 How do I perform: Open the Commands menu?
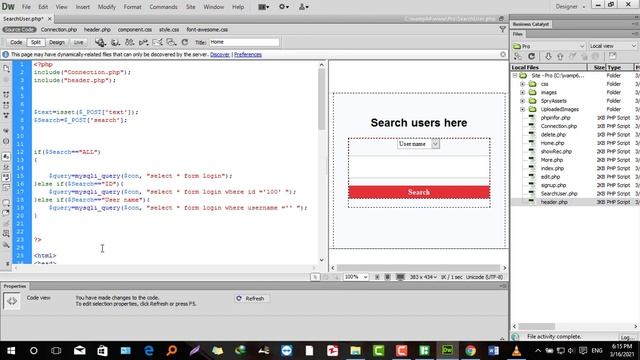pyautogui.click(x=163, y=7)
